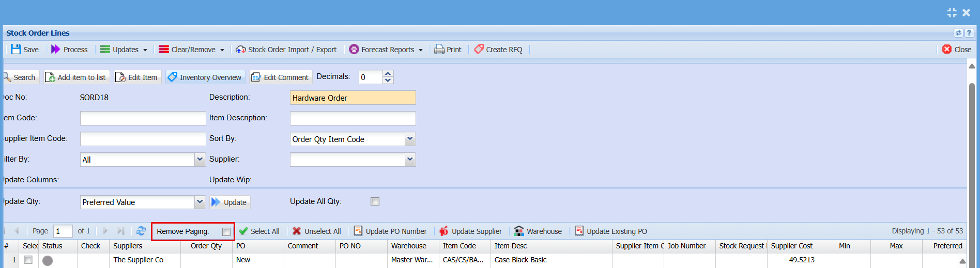Click Update PO Number
This screenshot has height=268, width=980.
pyautogui.click(x=390, y=231)
